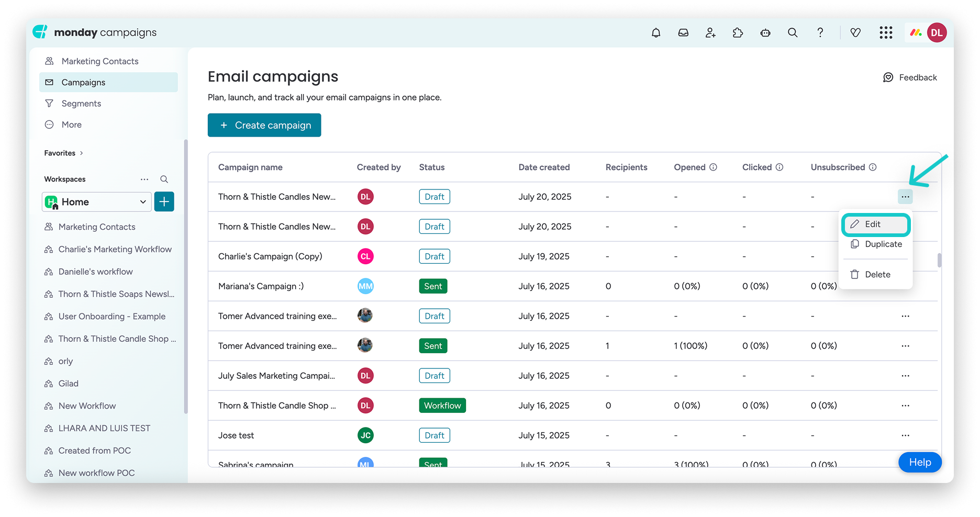Viewport: 980px width, 517px height.
Task: Search workspaces with the magnifier icon
Action: pyautogui.click(x=164, y=179)
